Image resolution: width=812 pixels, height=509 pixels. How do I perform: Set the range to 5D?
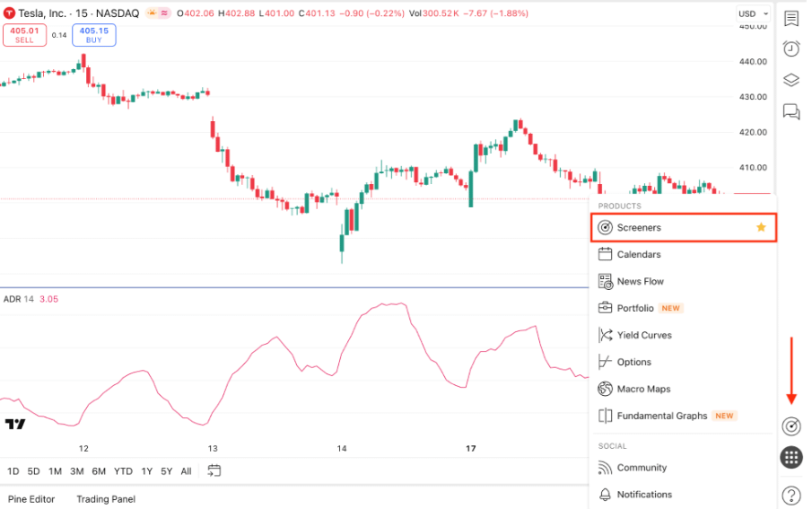pos(34,471)
